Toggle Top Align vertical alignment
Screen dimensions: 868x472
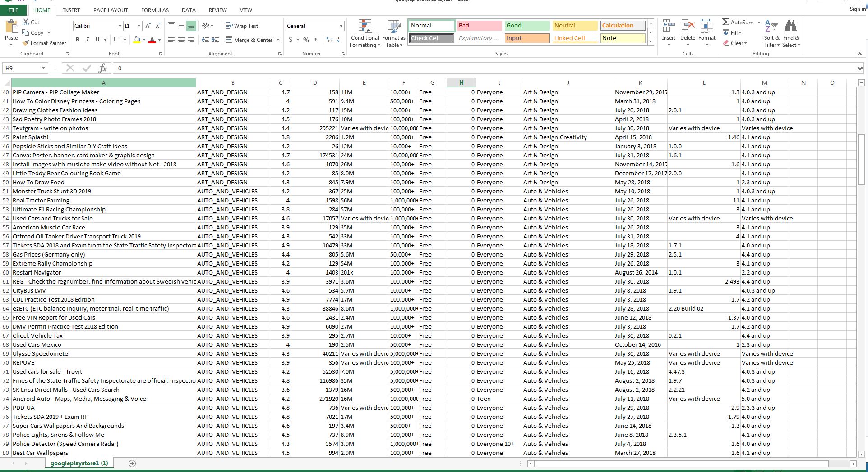pyautogui.click(x=171, y=26)
